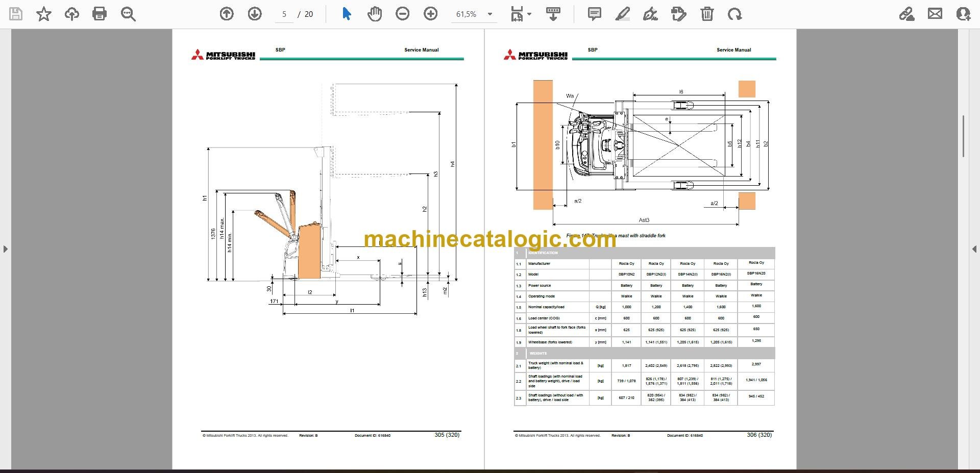The height and width of the screenshot is (473, 980).
Task: Click the "Manufacturer" row label
Action: pyautogui.click(x=539, y=264)
